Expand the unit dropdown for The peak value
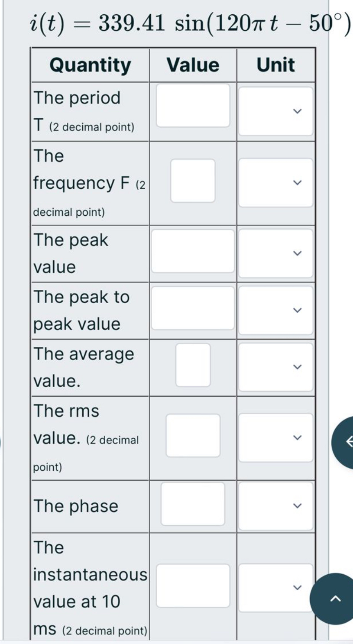The image size is (353, 644). click(x=275, y=253)
